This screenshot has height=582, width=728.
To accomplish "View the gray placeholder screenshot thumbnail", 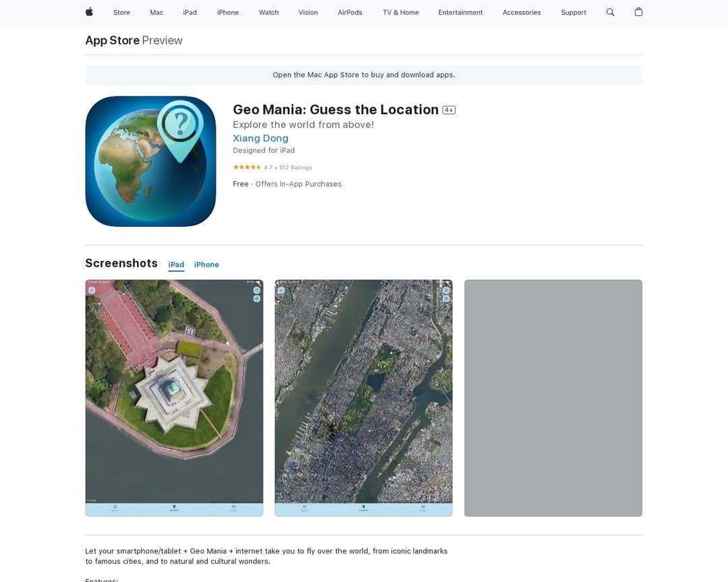I will point(553,397).
